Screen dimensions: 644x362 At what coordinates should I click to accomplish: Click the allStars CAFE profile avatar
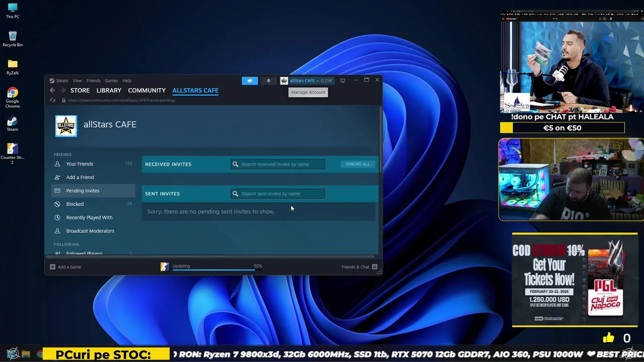[x=66, y=126]
